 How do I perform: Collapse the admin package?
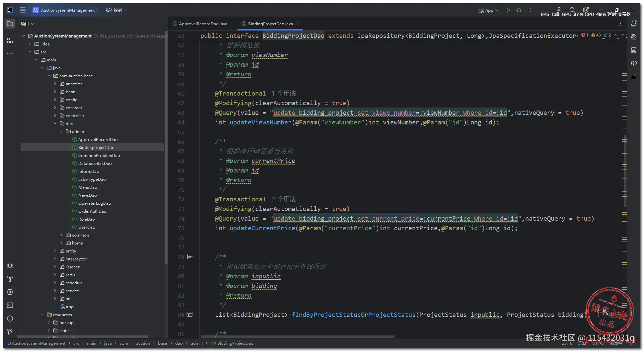pos(61,131)
